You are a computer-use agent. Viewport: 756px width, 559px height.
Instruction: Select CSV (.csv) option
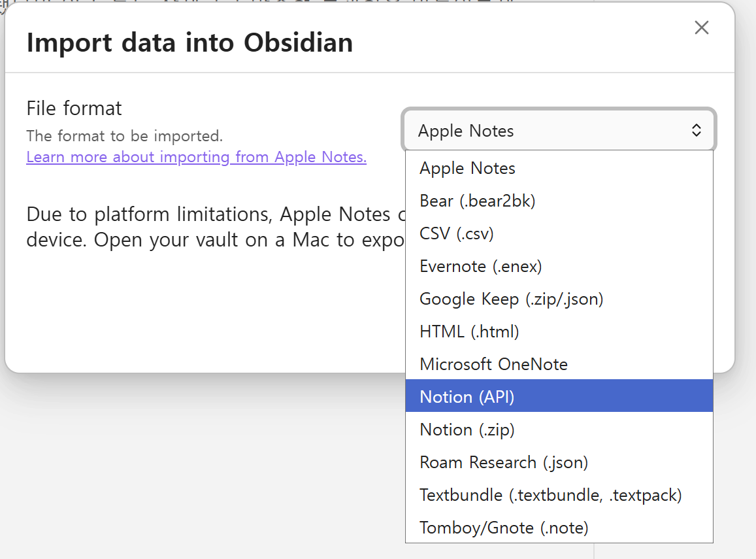[x=559, y=233]
